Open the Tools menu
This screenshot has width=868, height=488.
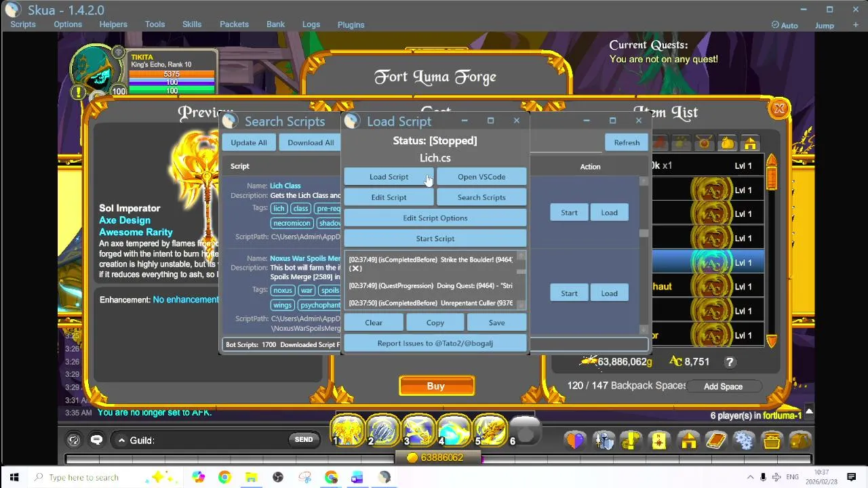click(x=155, y=24)
